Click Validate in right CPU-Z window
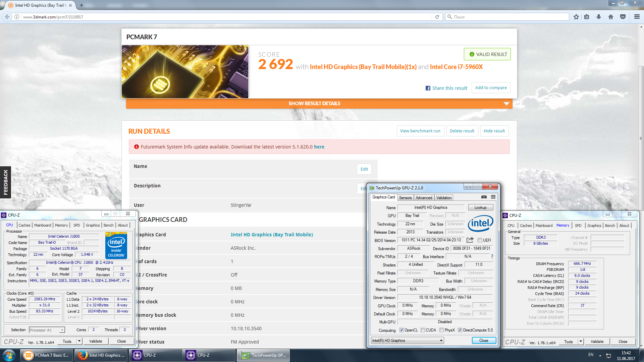Viewport: 644px width, 362px height. 597,342
